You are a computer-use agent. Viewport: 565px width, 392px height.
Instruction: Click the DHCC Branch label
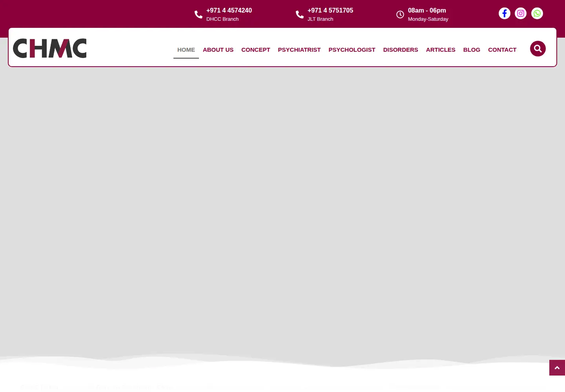(222, 19)
